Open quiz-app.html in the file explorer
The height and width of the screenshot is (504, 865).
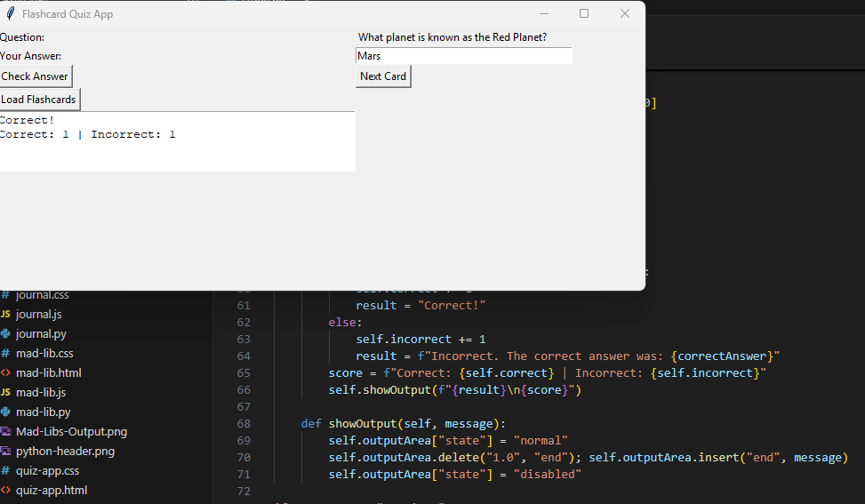52,490
